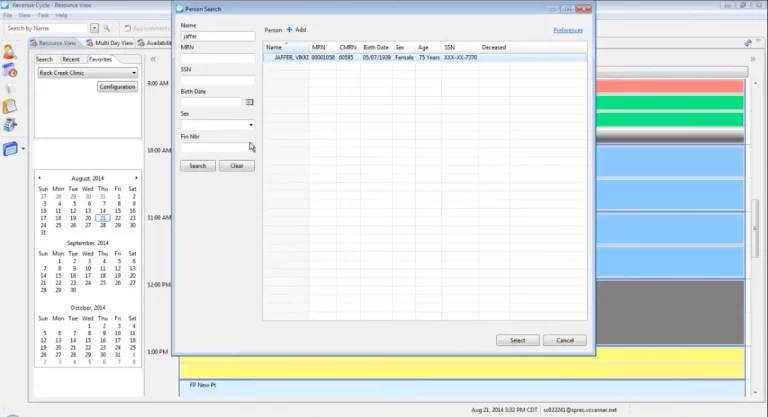768x417 pixels.
Task: Click the Birth Date input field
Action: (212, 102)
